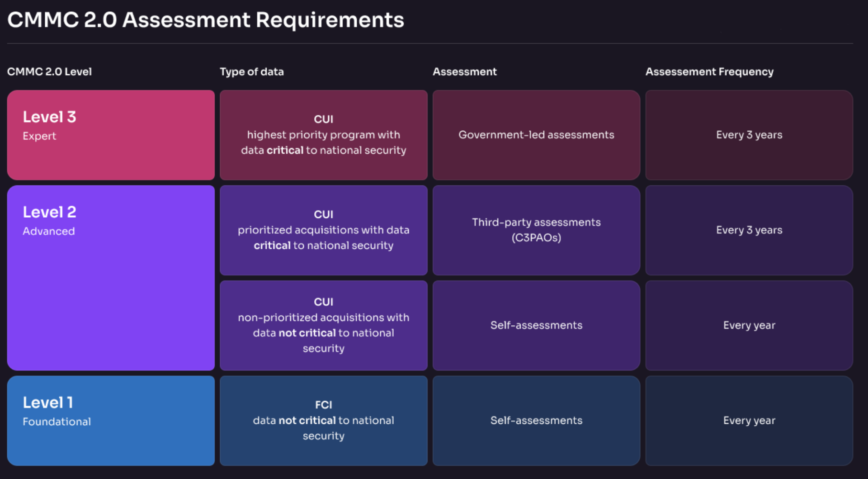The image size is (868, 479).
Task: Click Every 3 years in Third-party row
Action: tap(749, 230)
